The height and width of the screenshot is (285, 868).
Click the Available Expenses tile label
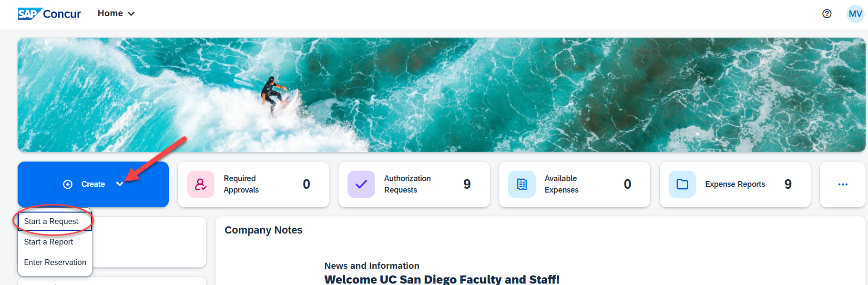(x=562, y=184)
